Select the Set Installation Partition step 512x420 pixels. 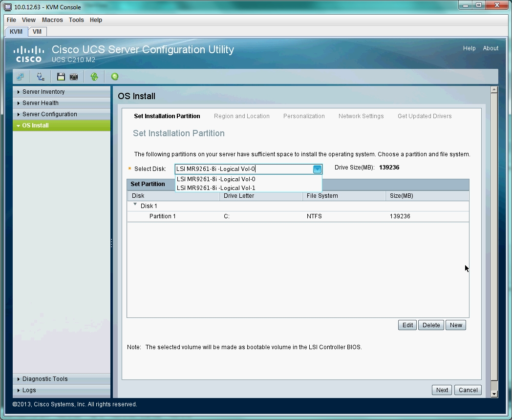coord(167,116)
